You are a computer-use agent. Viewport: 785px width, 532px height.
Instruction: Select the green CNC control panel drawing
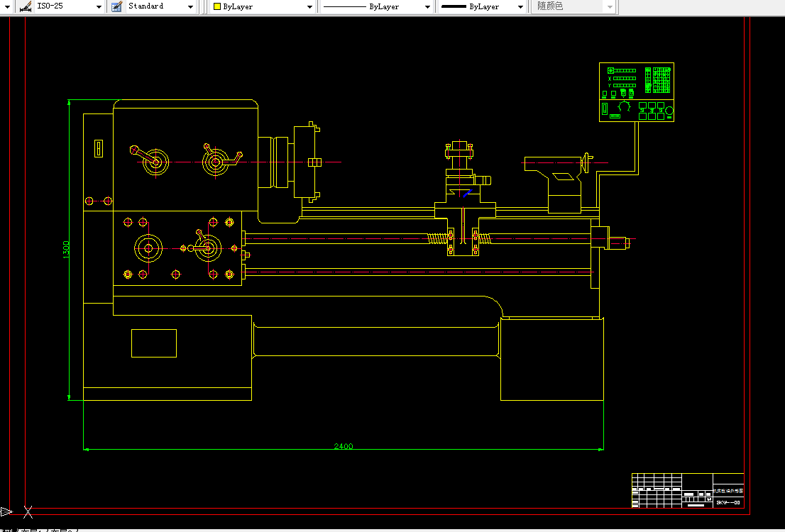coord(637,92)
